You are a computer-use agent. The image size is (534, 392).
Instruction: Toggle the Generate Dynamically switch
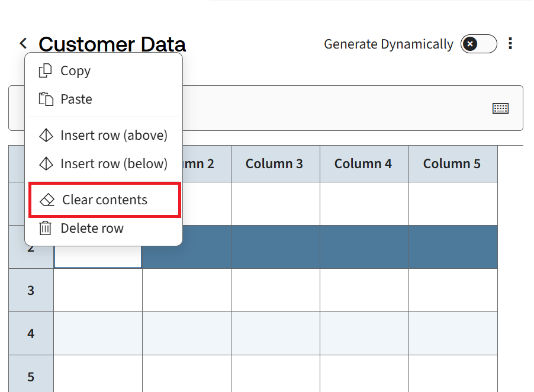tap(478, 44)
